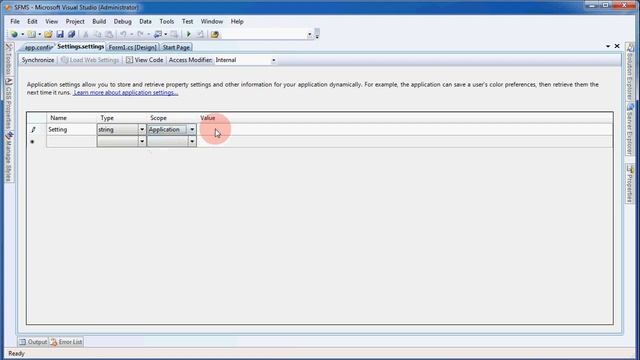The image size is (640, 360).
Task: Save the current file with the floppy icon
Action: (60, 34)
